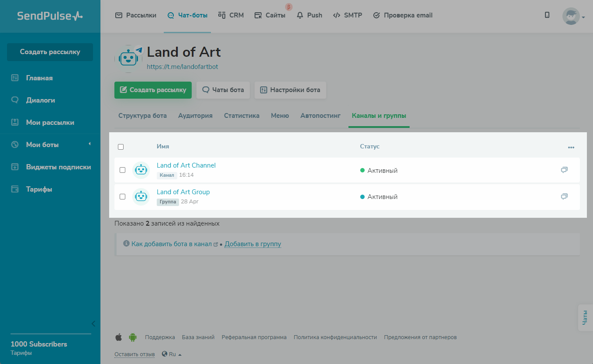Open chat icon for Land of Art Group

pyautogui.click(x=564, y=197)
